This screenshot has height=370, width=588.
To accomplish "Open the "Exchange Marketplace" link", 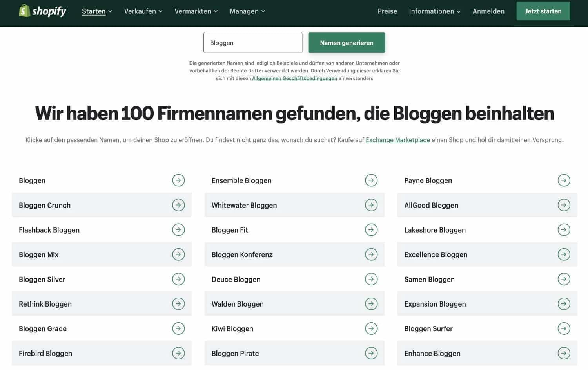I will pos(397,140).
